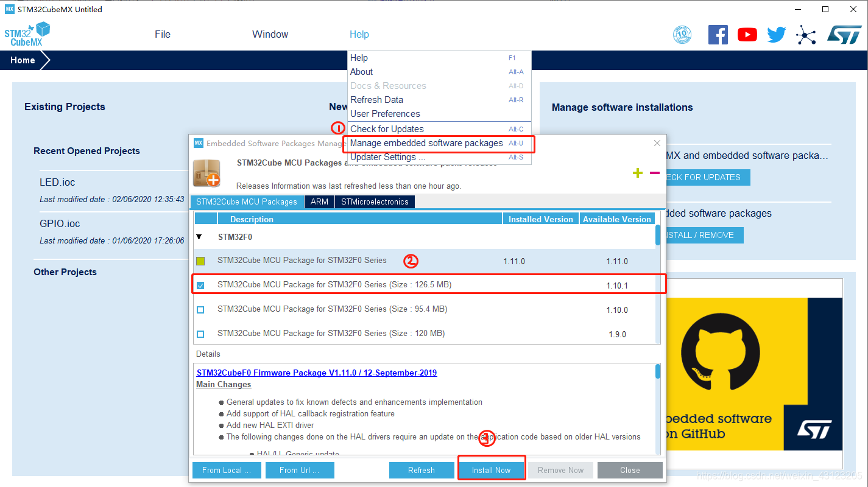Click the pink minus collapse-all icon

pyautogui.click(x=655, y=173)
